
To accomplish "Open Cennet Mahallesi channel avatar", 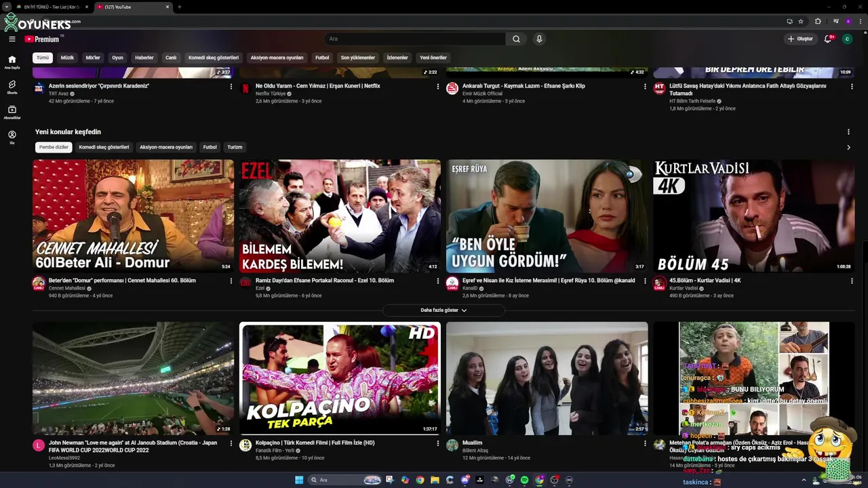I will click(39, 283).
